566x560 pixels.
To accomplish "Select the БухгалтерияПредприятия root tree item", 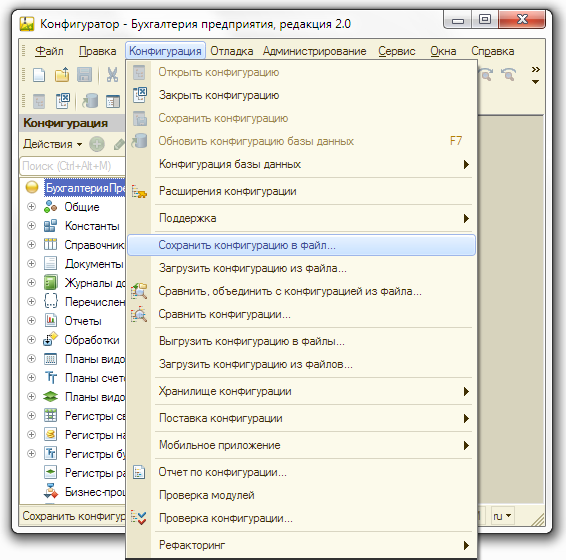I will (85, 187).
